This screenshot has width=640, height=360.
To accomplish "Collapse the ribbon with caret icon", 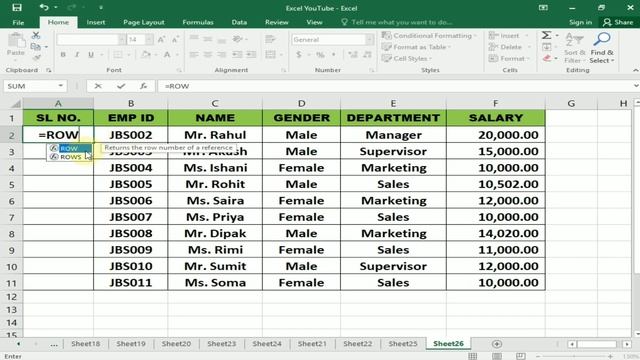I will (x=635, y=70).
